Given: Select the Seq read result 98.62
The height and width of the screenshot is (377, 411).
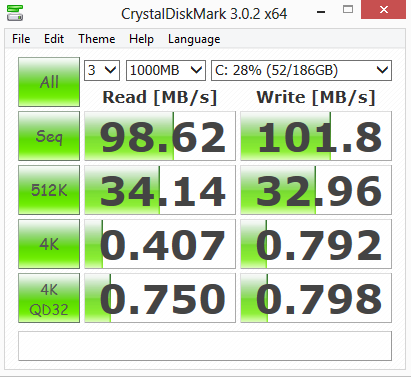Looking at the screenshot, I should 160,136.
